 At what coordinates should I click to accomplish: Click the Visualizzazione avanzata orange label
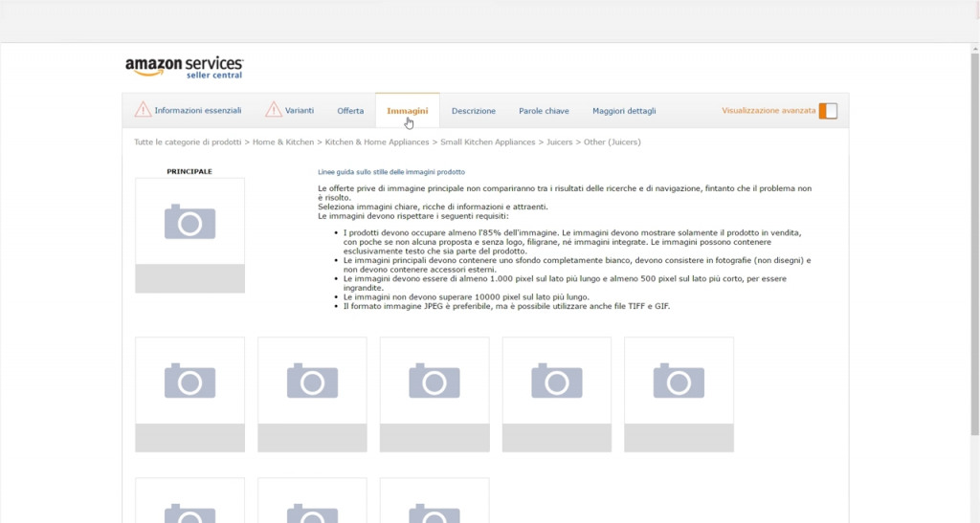(x=768, y=111)
